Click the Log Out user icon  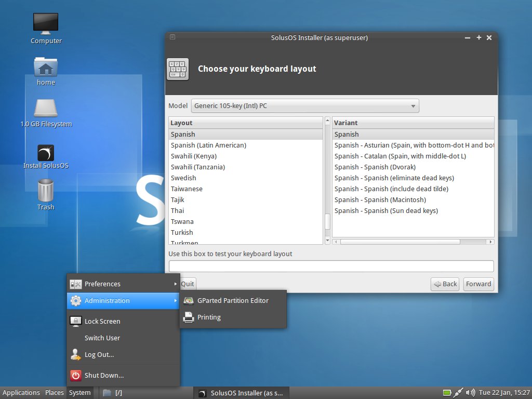pyautogui.click(x=76, y=354)
